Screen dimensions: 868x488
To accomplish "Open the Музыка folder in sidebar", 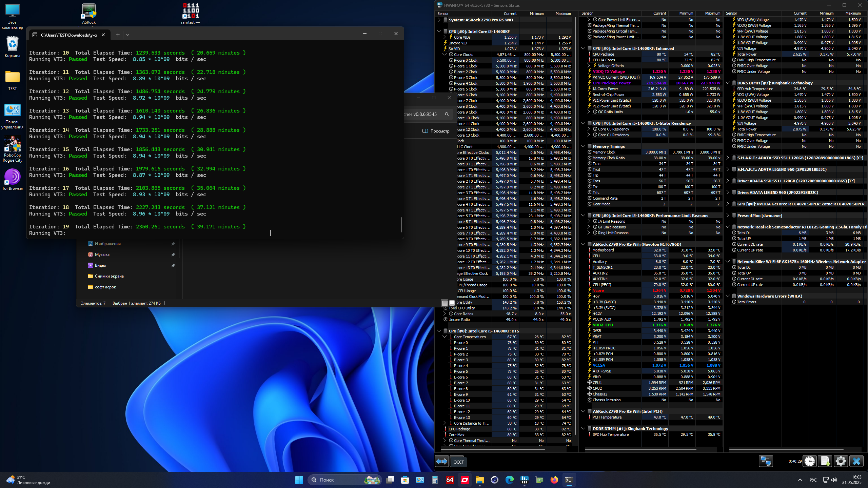I will coord(102,255).
